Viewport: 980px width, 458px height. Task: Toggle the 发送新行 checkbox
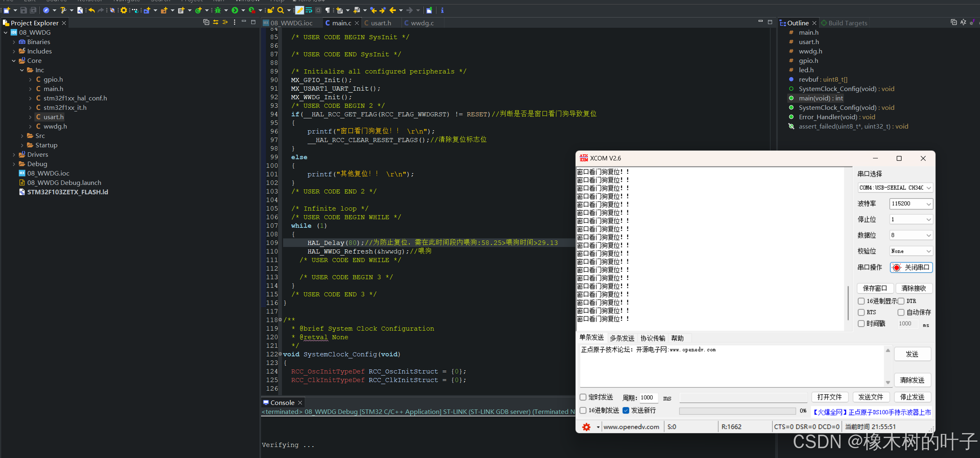(626, 410)
